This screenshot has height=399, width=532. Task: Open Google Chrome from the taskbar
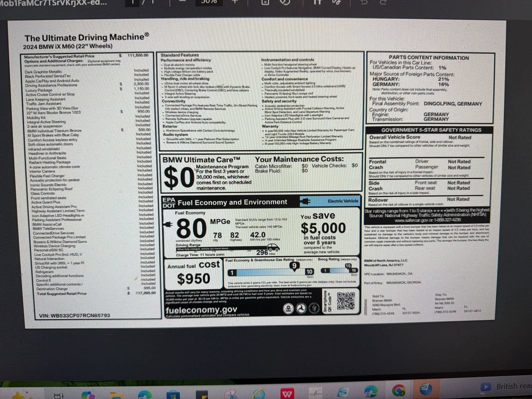tap(399, 390)
